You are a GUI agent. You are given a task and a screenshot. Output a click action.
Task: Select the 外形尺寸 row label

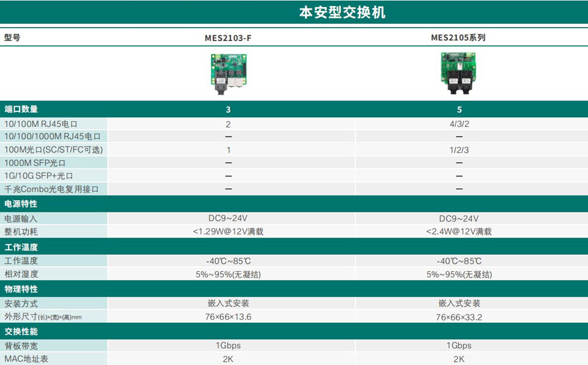coord(43,317)
